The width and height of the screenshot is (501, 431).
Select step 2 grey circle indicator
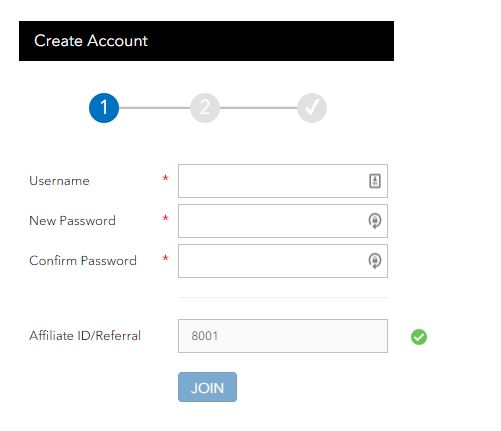(205, 108)
